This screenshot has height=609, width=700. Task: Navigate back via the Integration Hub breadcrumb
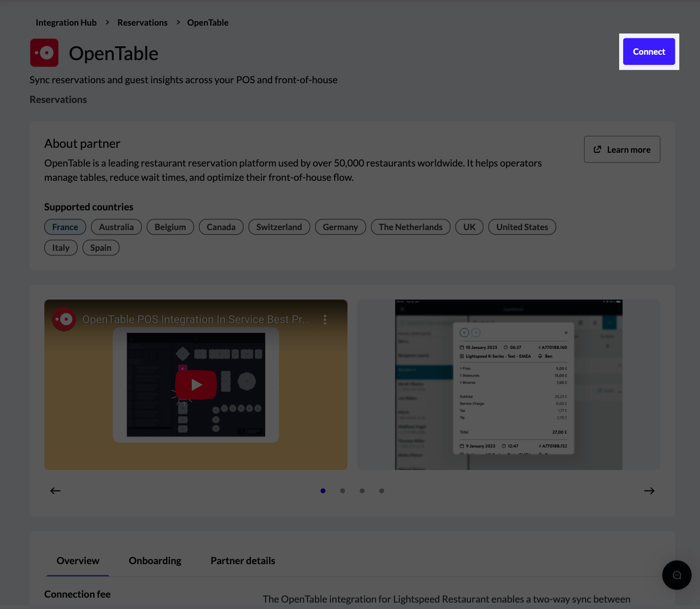click(66, 22)
